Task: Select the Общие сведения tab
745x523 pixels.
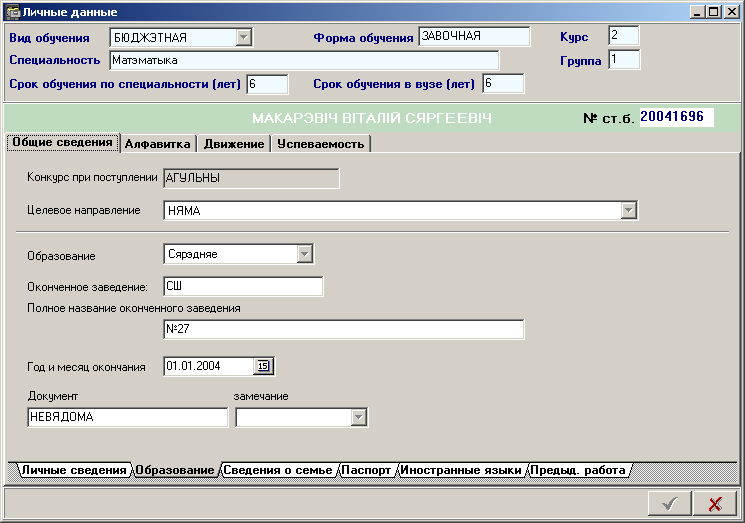Action: [x=63, y=142]
